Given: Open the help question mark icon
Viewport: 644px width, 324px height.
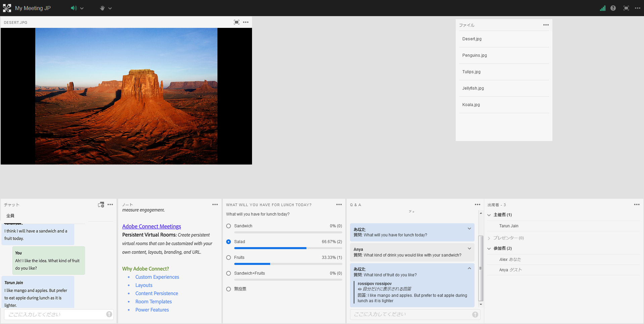Looking at the screenshot, I should [613, 8].
